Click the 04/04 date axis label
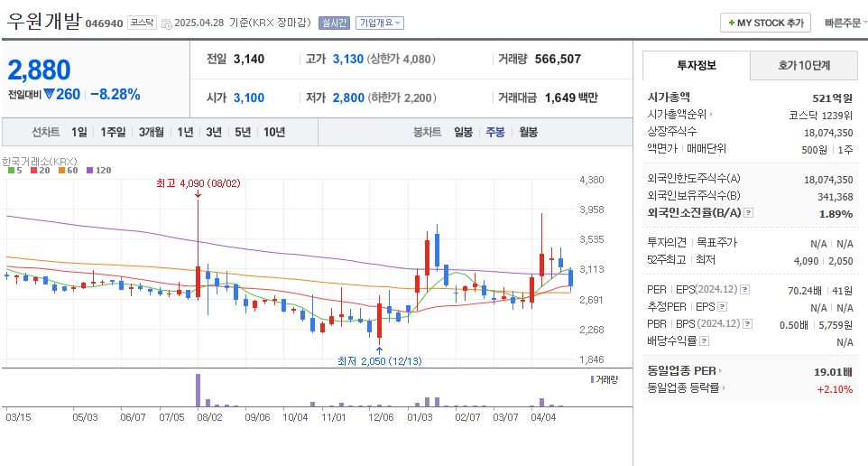868x466 pixels. (543, 417)
